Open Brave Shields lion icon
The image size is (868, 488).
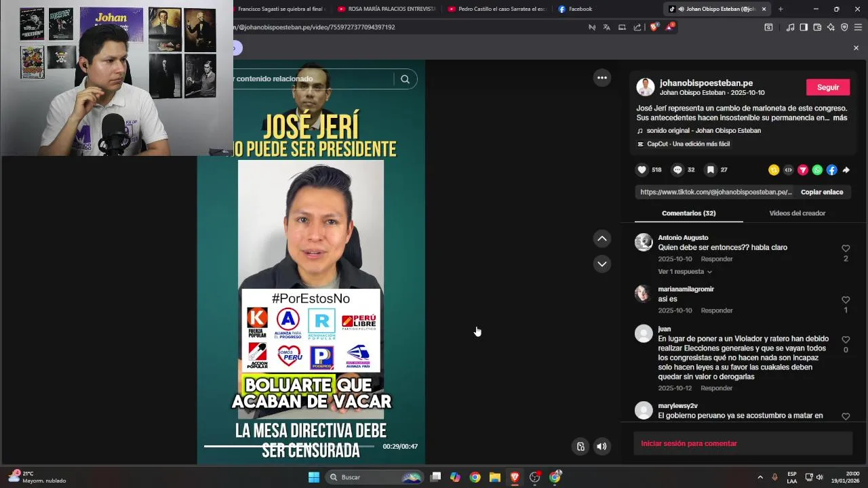point(654,27)
